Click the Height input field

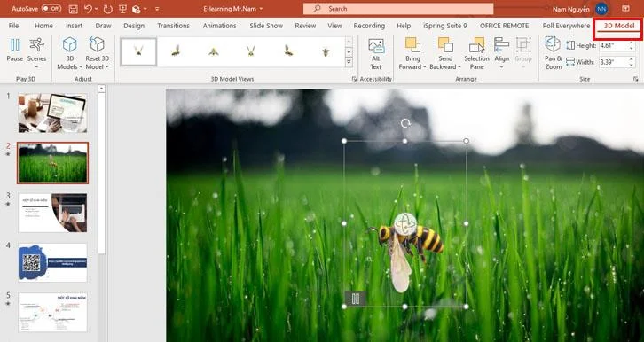click(x=614, y=45)
